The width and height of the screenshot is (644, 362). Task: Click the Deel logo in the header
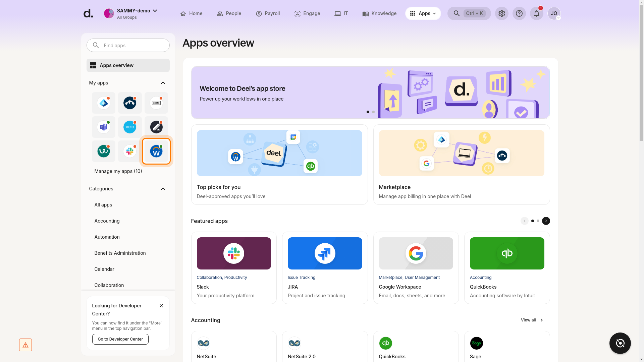coord(88,13)
